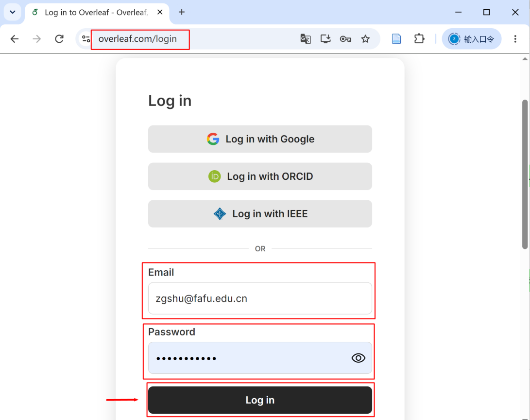
Task: Click the install app icon
Action: (x=325, y=39)
